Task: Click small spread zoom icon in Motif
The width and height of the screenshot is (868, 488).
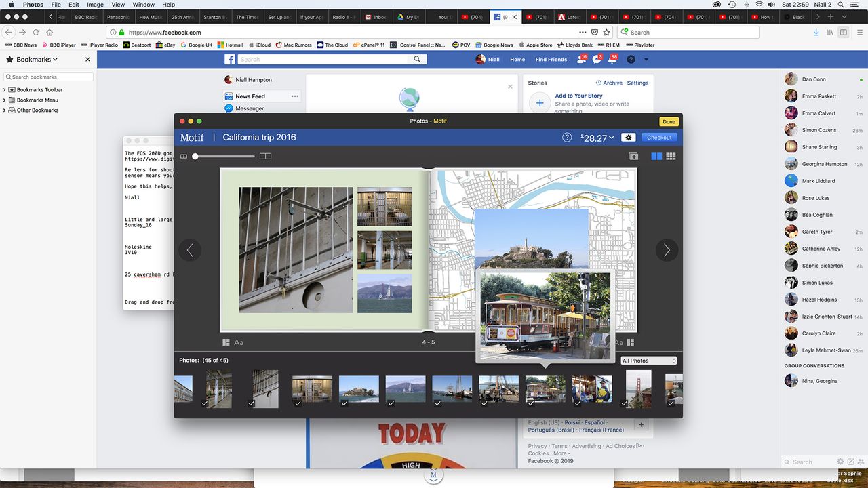Action: 184,157
